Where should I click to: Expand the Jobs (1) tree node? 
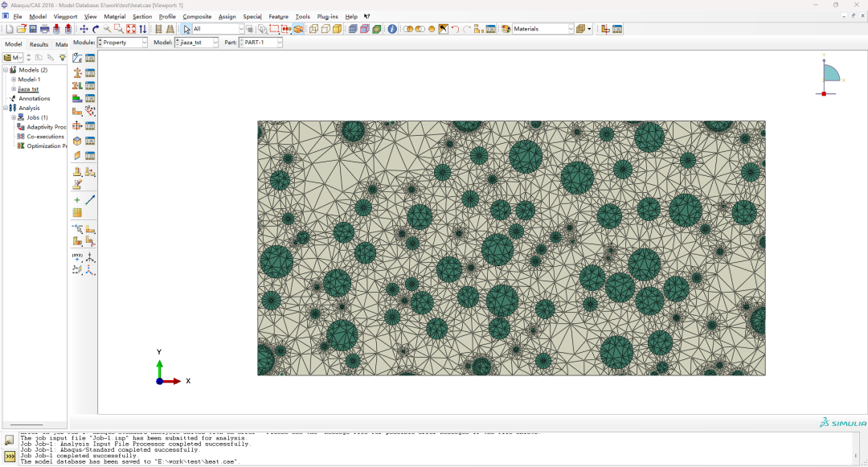[x=14, y=117]
